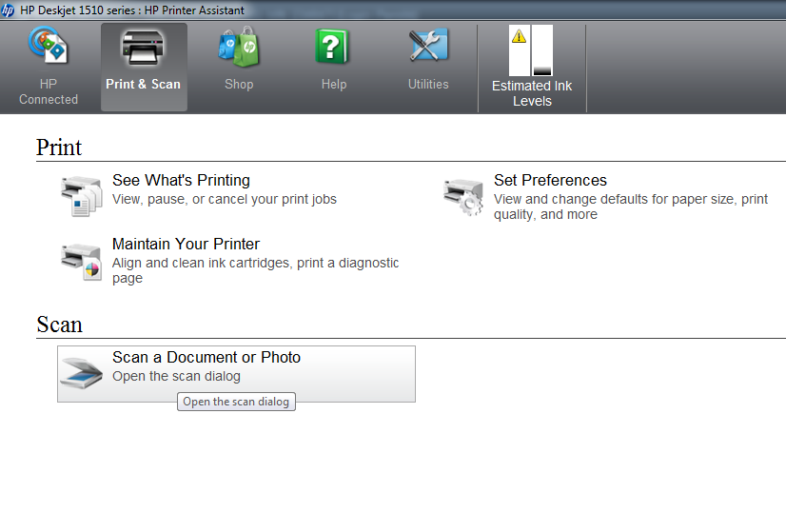786x532 pixels.
Task: Open Estimated Ink Levels label
Action: point(532,93)
